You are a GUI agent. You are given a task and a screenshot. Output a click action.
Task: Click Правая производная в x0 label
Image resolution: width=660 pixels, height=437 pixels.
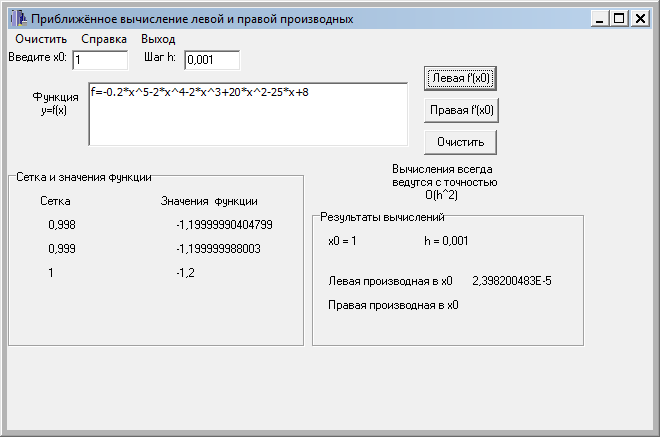point(393,305)
